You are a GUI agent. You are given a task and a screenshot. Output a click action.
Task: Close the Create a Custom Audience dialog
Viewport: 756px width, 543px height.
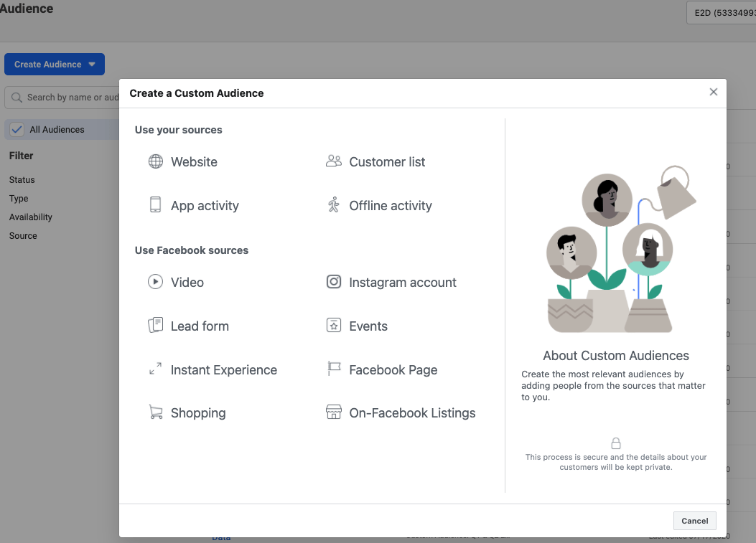pos(714,92)
